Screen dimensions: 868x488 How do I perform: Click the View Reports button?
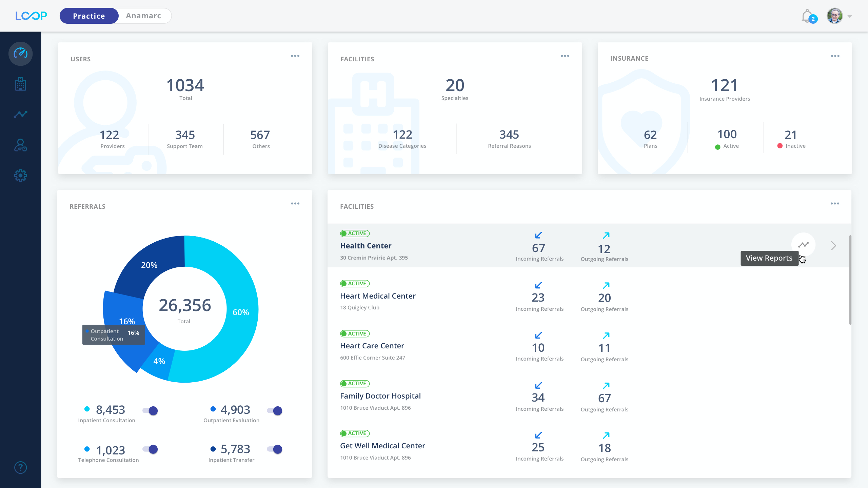[x=769, y=258]
